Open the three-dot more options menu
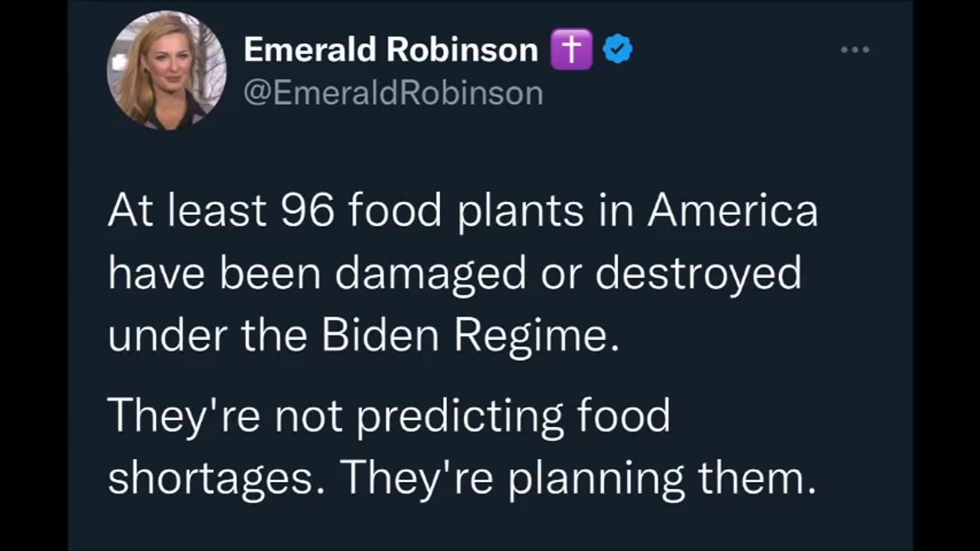 tap(854, 51)
